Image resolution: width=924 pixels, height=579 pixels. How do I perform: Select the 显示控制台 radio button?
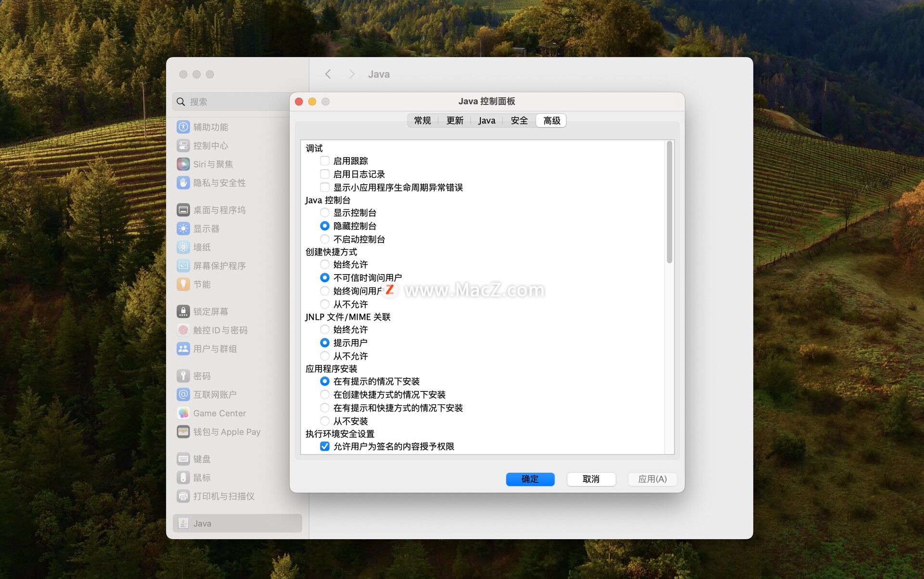(325, 213)
